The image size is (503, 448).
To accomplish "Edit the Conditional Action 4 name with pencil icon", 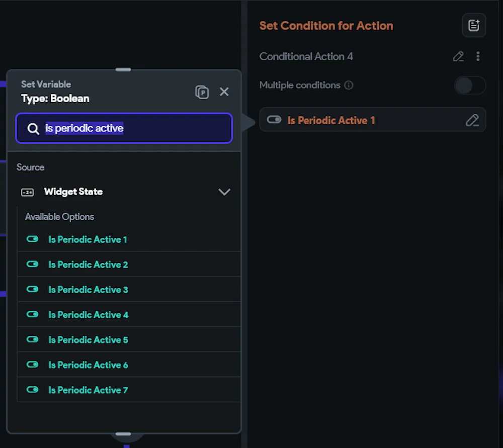I will [x=458, y=56].
